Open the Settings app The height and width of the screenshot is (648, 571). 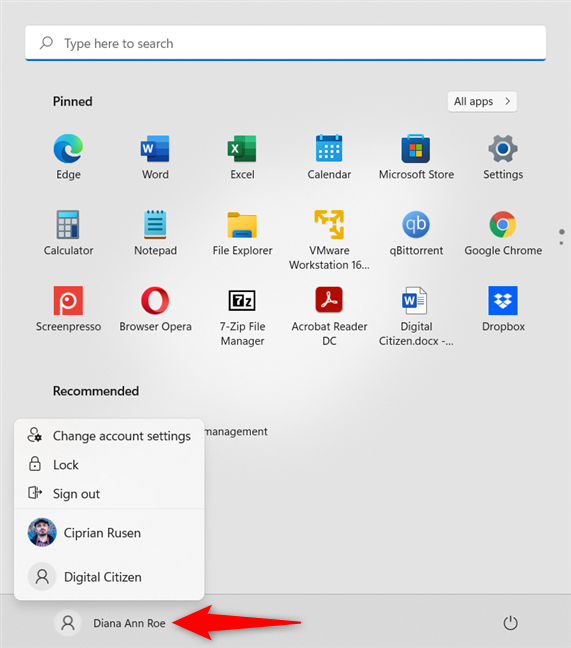503,157
